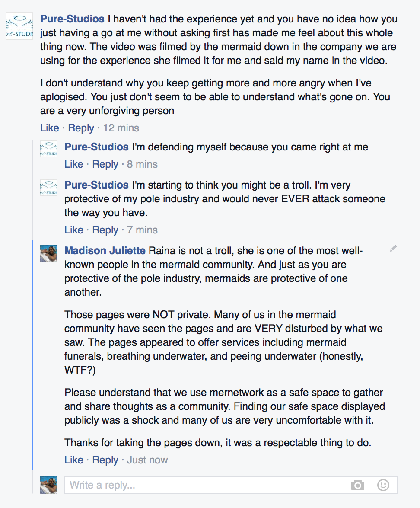Like the 'I'm defending myself' reply
The image size is (420, 508).
coord(74,164)
